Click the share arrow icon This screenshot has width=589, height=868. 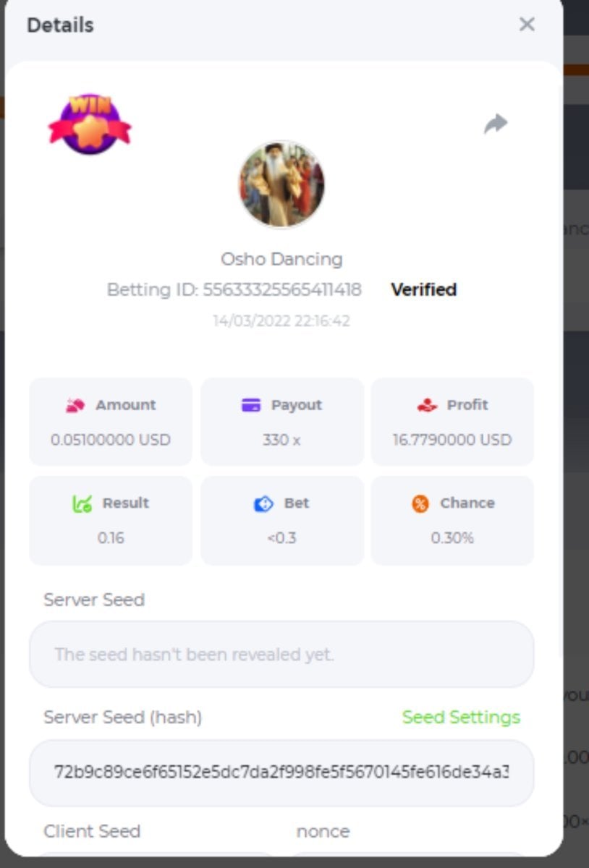(496, 124)
